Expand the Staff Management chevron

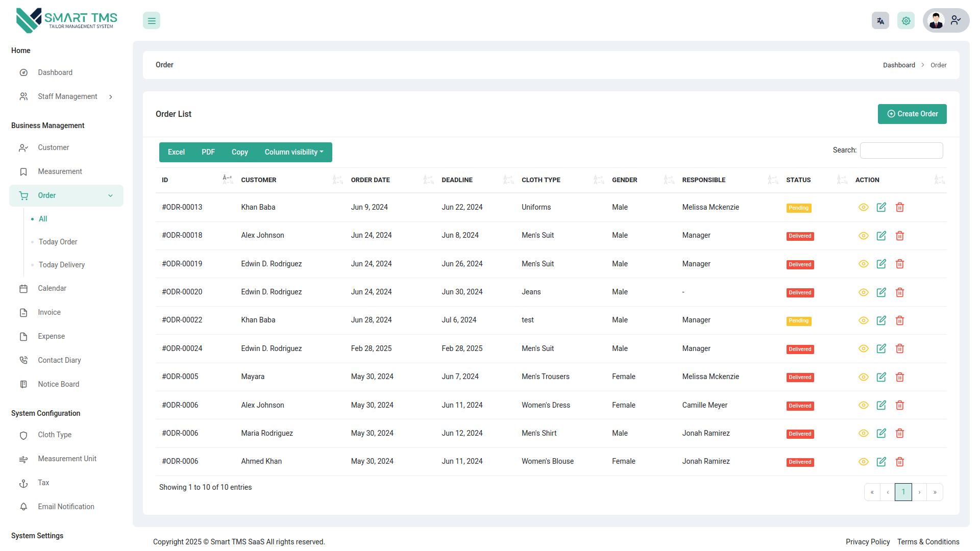pos(111,96)
